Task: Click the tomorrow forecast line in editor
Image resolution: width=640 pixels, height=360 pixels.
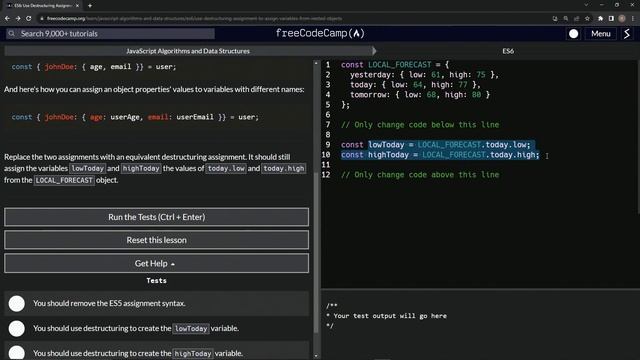Action: [x=420, y=95]
